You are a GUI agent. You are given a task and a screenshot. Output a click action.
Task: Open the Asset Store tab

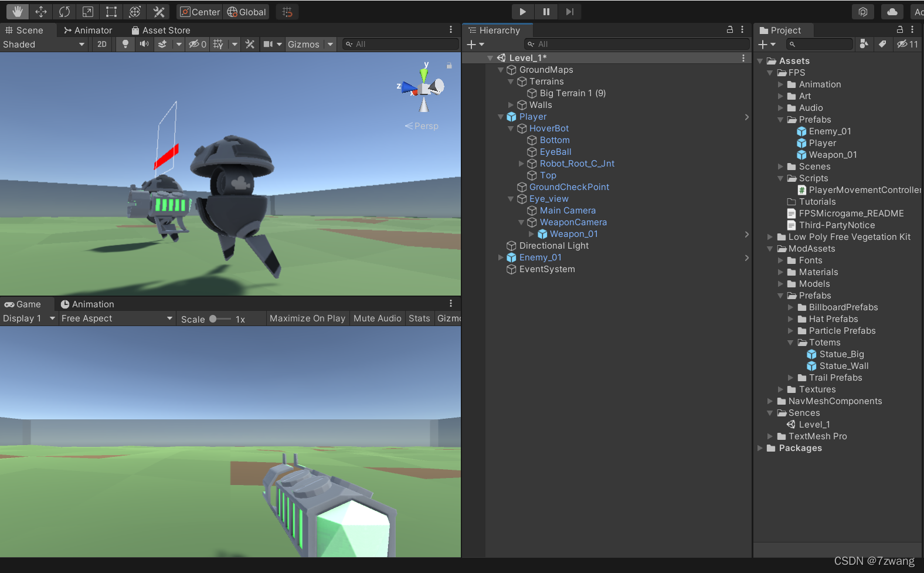coord(161,30)
